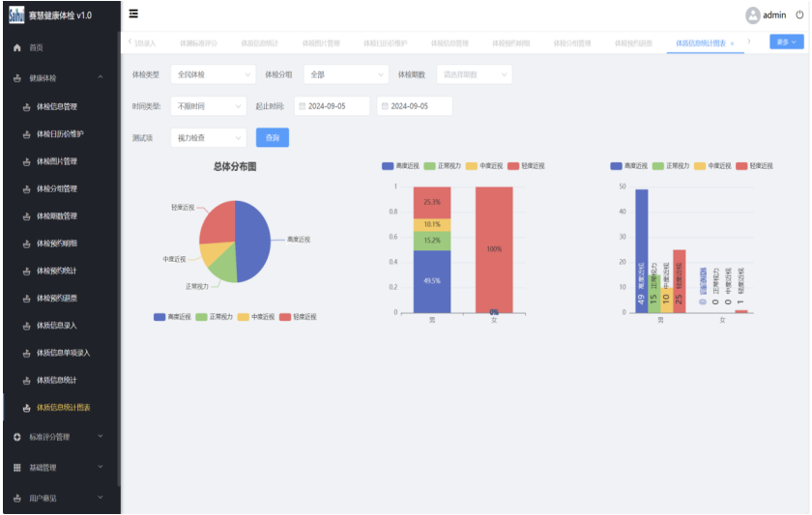Close the 体质信息统计图表 tab
This screenshot has width=812, height=515.
click(733, 44)
